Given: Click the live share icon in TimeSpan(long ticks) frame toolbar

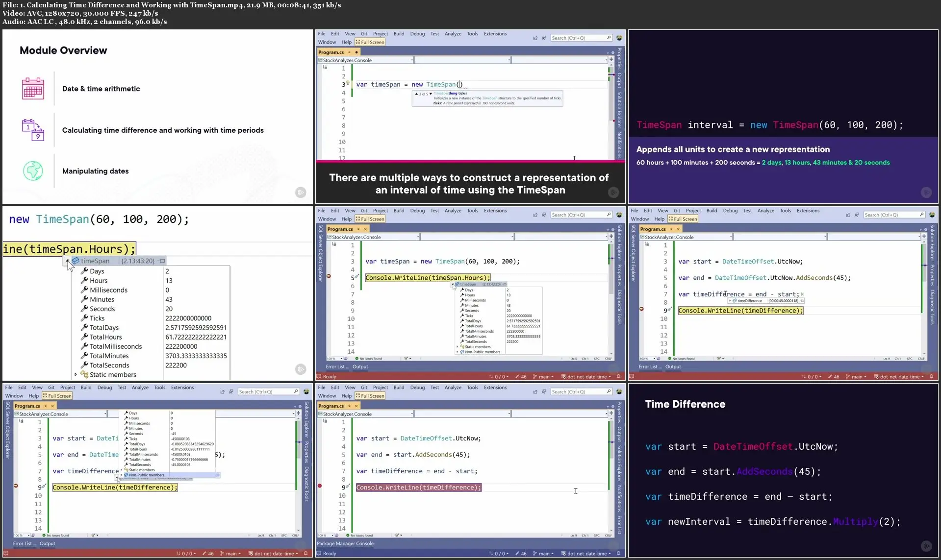Looking at the screenshot, I should click(x=535, y=38).
